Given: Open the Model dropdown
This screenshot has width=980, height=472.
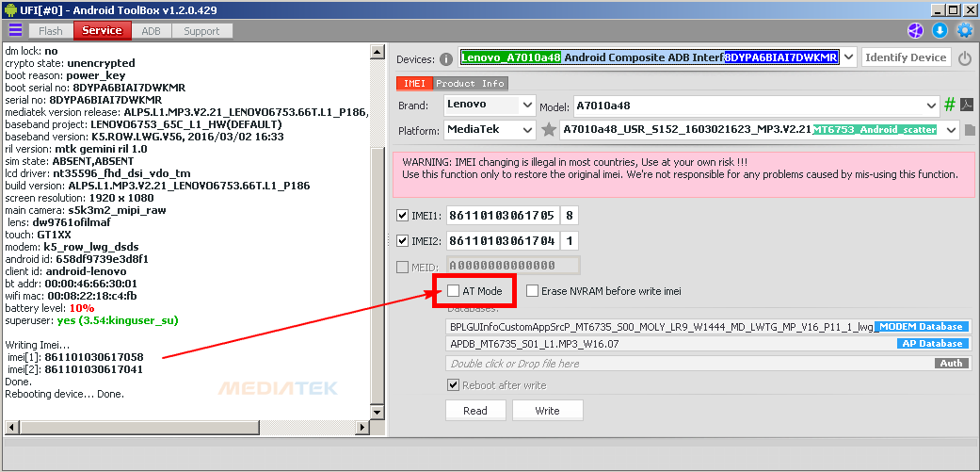Looking at the screenshot, I should tap(933, 105).
